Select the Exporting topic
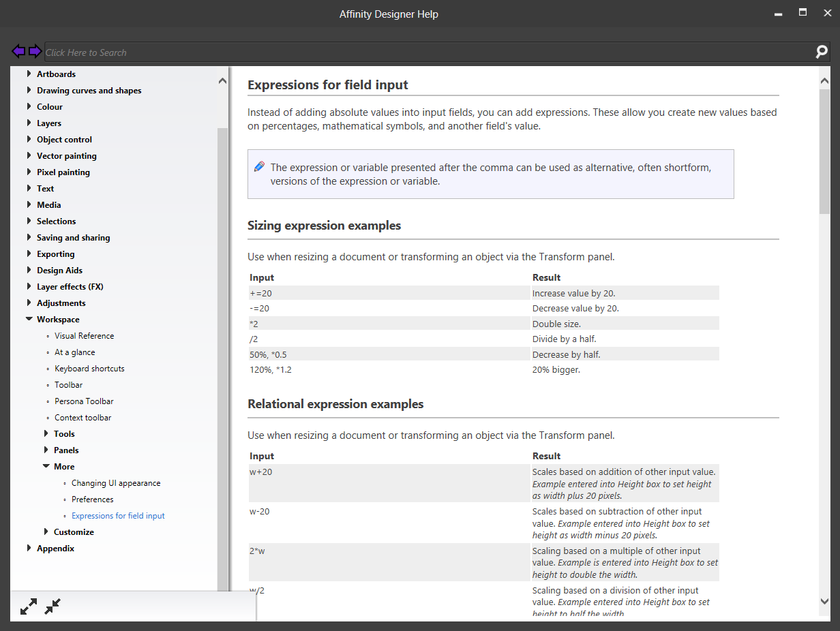 pos(56,254)
